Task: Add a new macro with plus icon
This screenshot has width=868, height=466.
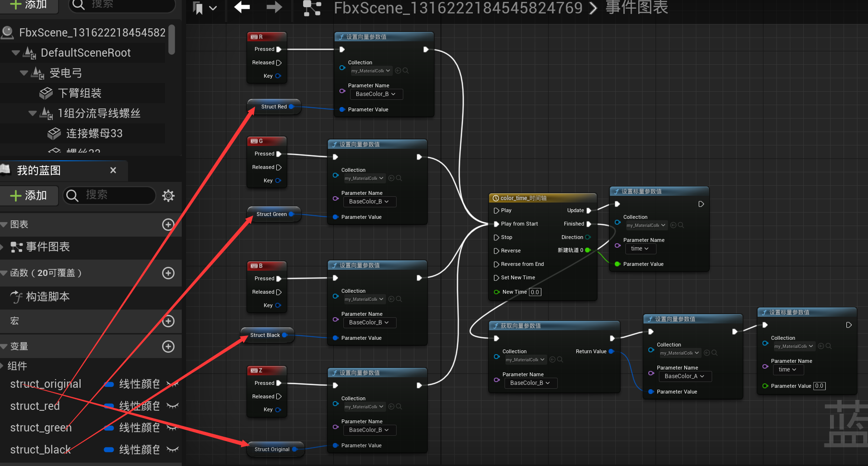Action: pos(168,321)
